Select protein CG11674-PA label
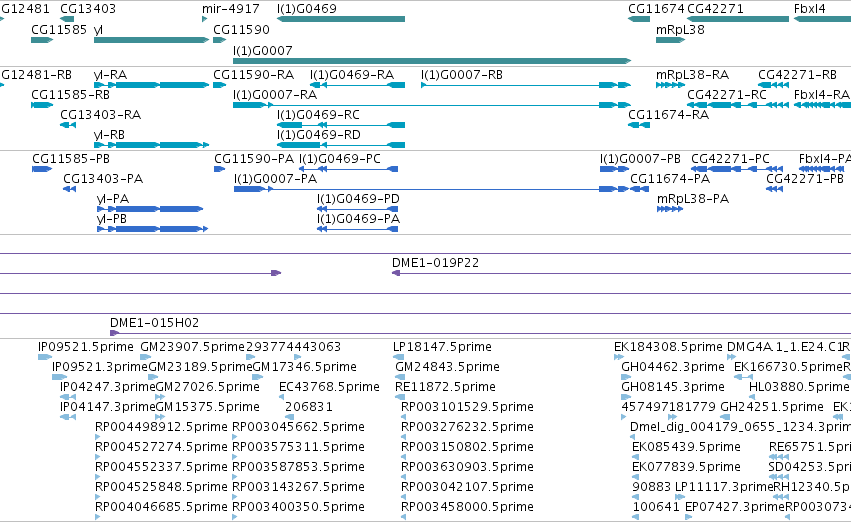The width and height of the screenshot is (851, 522). tap(670, 179)
